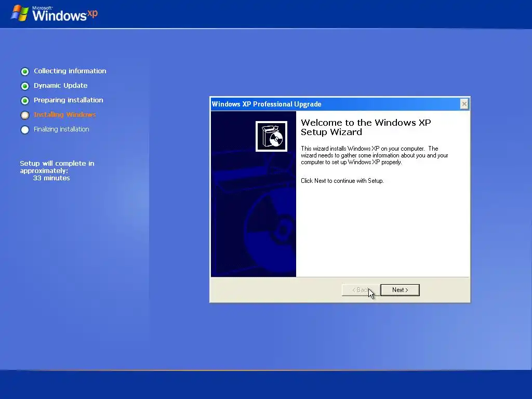This screenshot has height=399, width=532.
Task: Click the orange 'Installing Windows' text
Action: point(64,115)
